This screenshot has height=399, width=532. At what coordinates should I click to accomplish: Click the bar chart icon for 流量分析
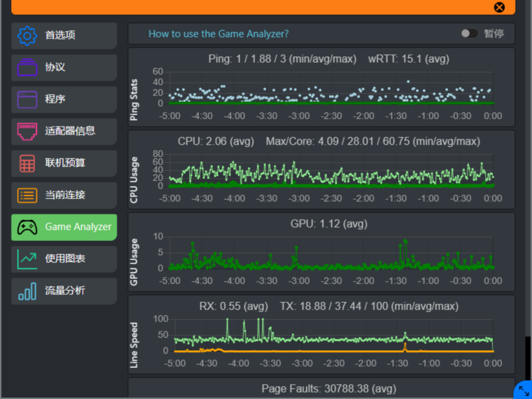(27, 291)
